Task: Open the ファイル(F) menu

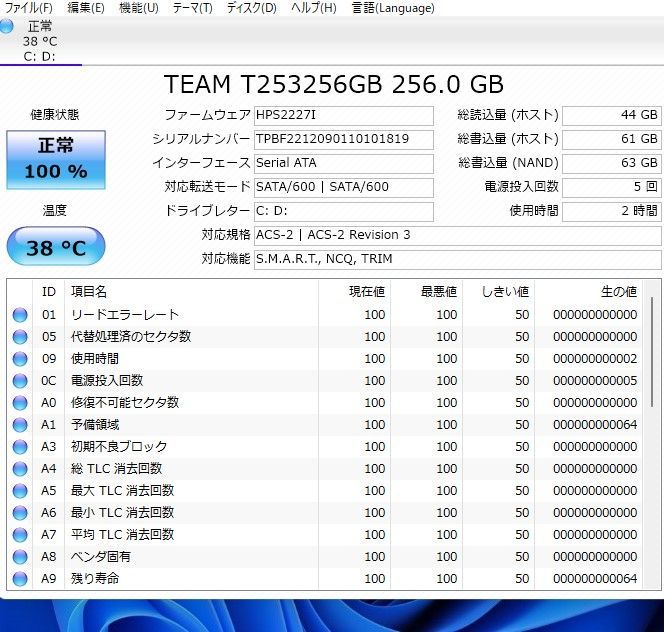Action: point(28,8)
